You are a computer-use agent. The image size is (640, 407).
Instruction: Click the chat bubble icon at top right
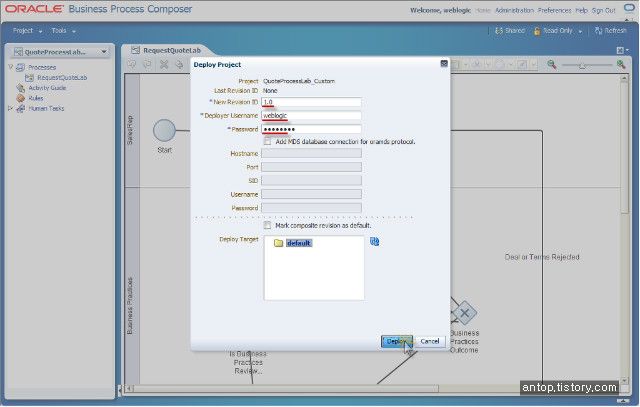pos(629,8)
